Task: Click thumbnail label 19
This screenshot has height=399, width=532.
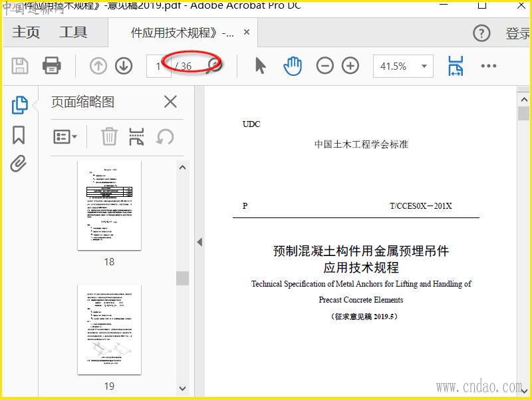Action: pyautogui.click(x=109, y=386)
